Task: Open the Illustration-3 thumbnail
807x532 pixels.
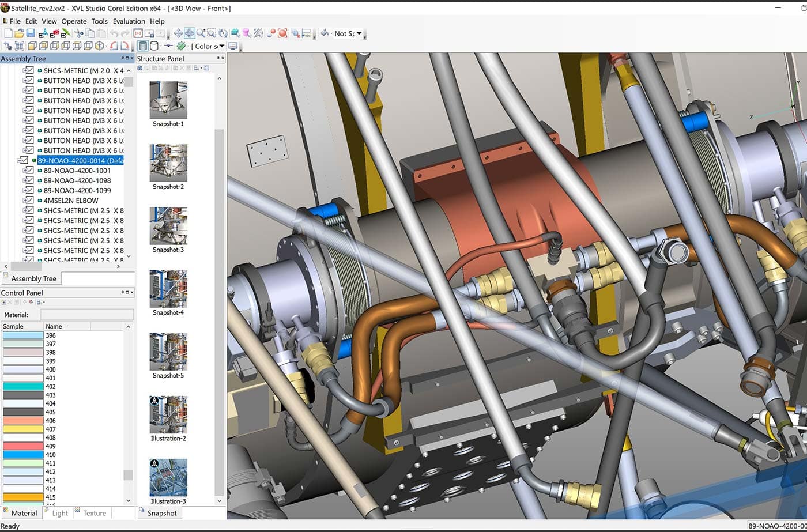Action: point(168,478)
